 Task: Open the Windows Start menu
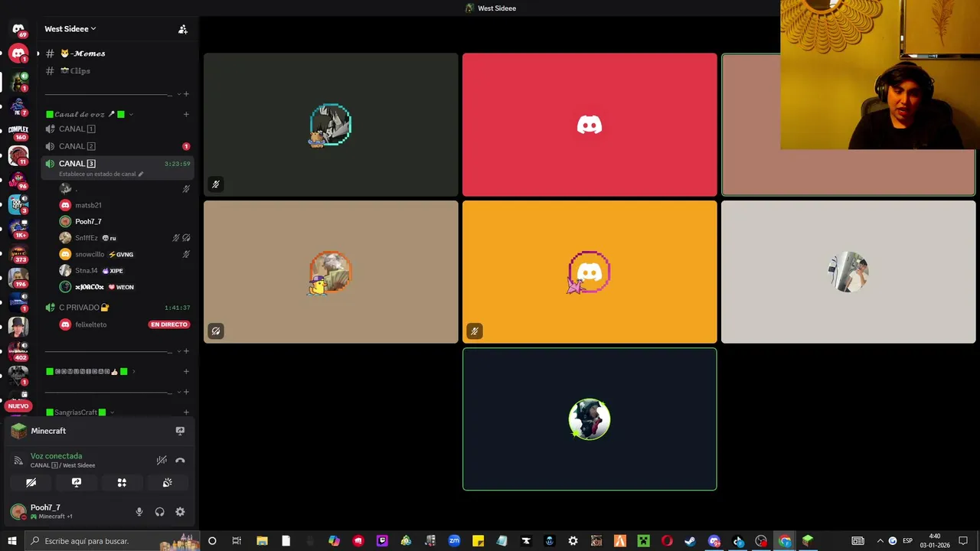point(11,541)
